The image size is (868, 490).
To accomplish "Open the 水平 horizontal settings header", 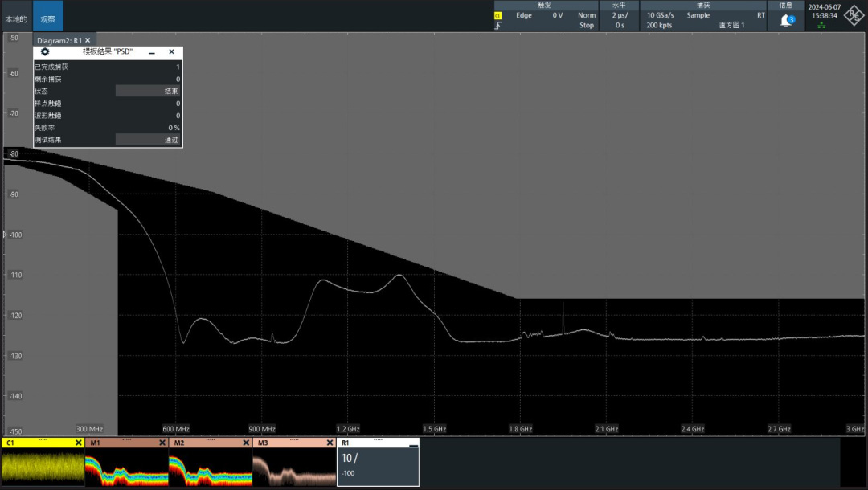I will point(619,5).
